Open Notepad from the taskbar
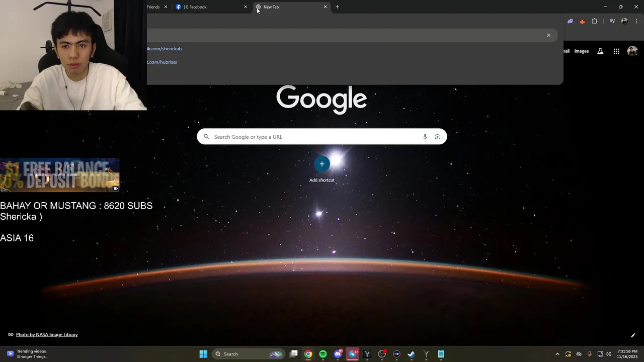 pyautogui.click(x=441, y=354)
